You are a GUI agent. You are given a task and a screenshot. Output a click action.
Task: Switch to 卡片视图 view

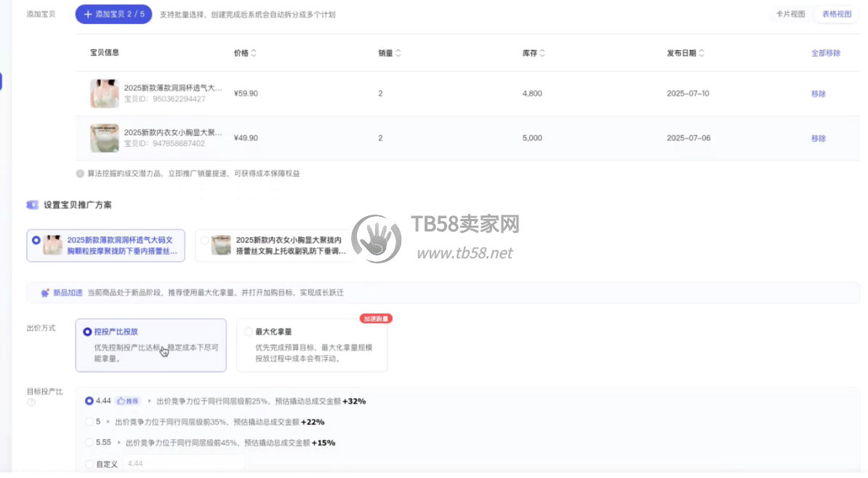(x=790, y=14)
